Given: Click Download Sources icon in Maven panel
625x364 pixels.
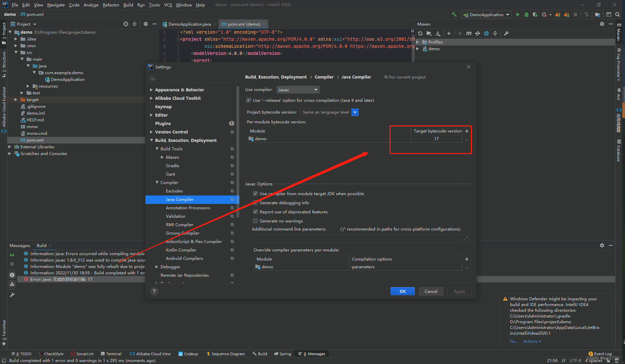Looking at the screenshot, I should coord(438,33).
